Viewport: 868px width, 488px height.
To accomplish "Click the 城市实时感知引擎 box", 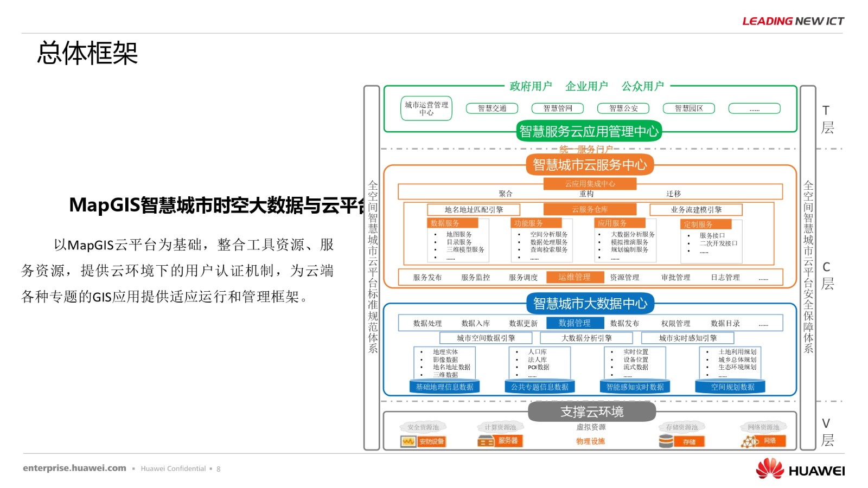I will click(688, 338).
